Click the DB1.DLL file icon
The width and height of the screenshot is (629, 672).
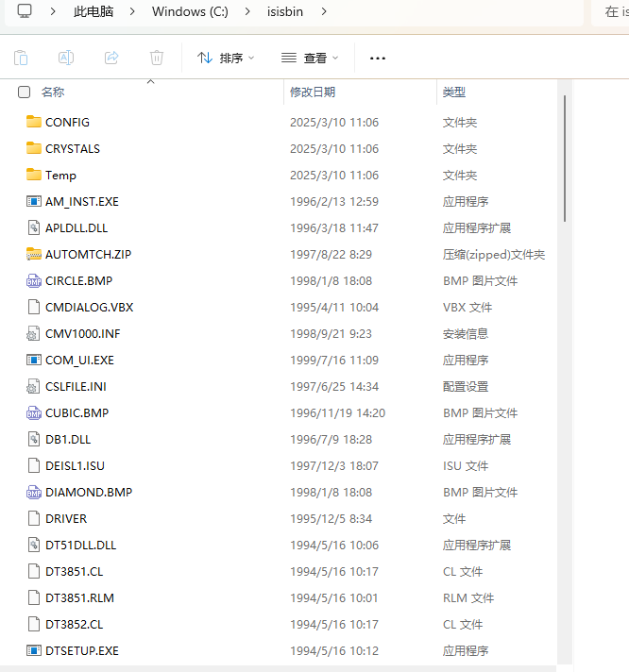(x=34, y=439)
